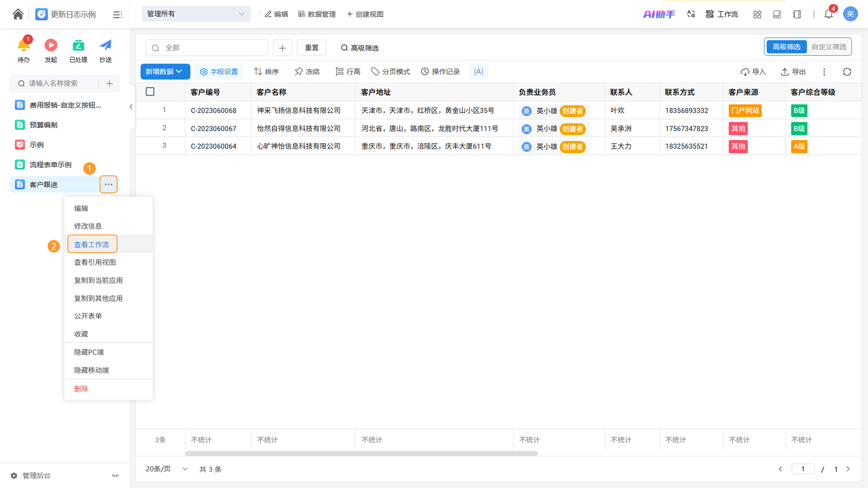Collapse the left sidebar arrow
Viewport: 868px width, 488px height.
(x=131, y=107)
